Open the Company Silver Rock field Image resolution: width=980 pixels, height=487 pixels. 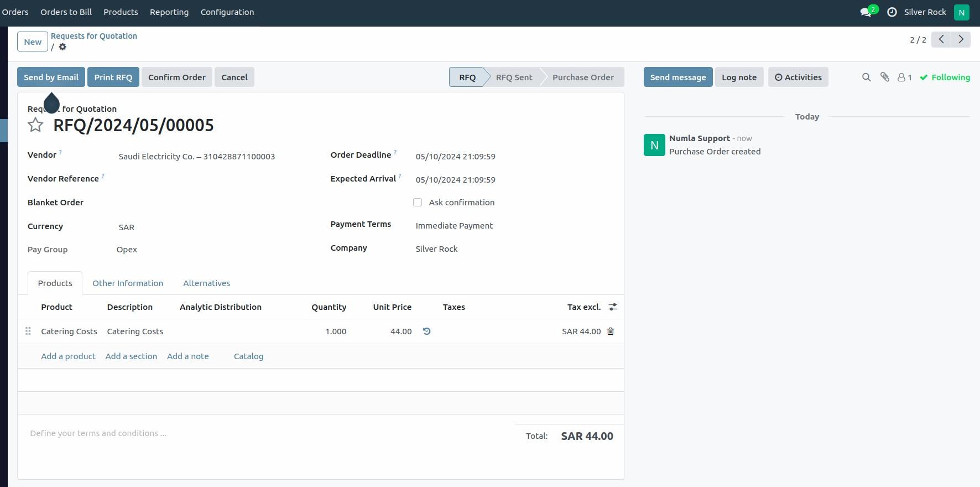(515, 249)
